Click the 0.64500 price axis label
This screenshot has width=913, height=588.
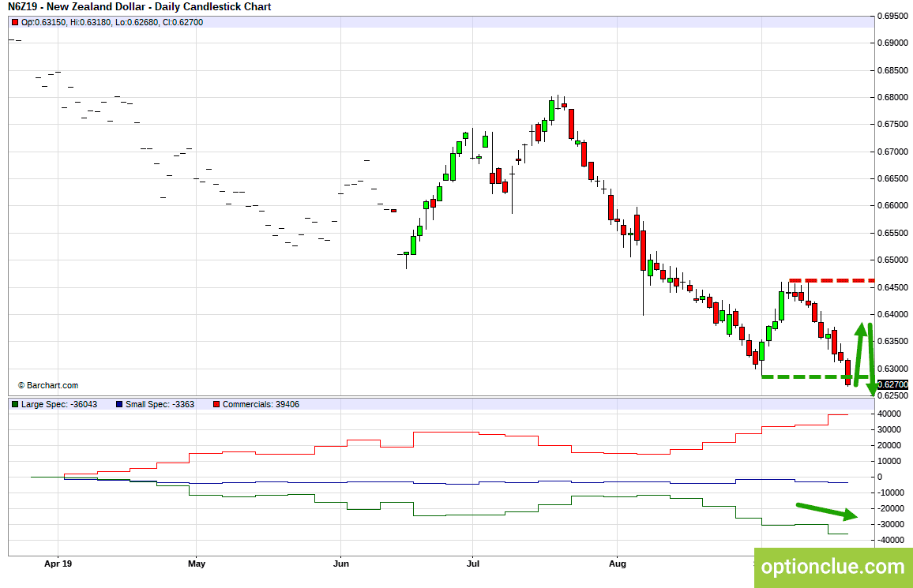pos(892,287)
